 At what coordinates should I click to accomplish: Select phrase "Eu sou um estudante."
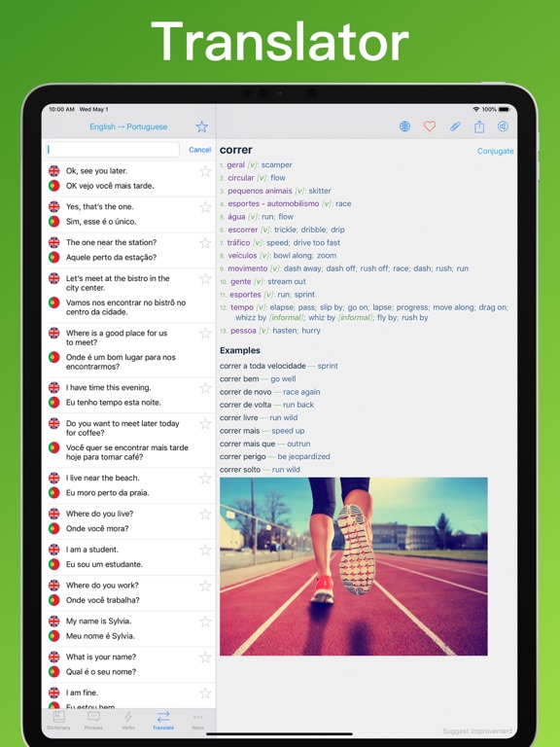coord(104,564)
